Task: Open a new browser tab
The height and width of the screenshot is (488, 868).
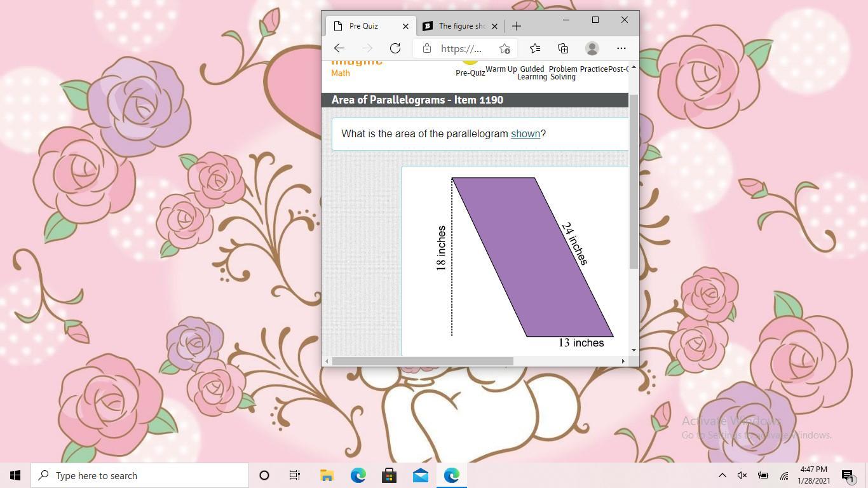Action: point(517,26)
